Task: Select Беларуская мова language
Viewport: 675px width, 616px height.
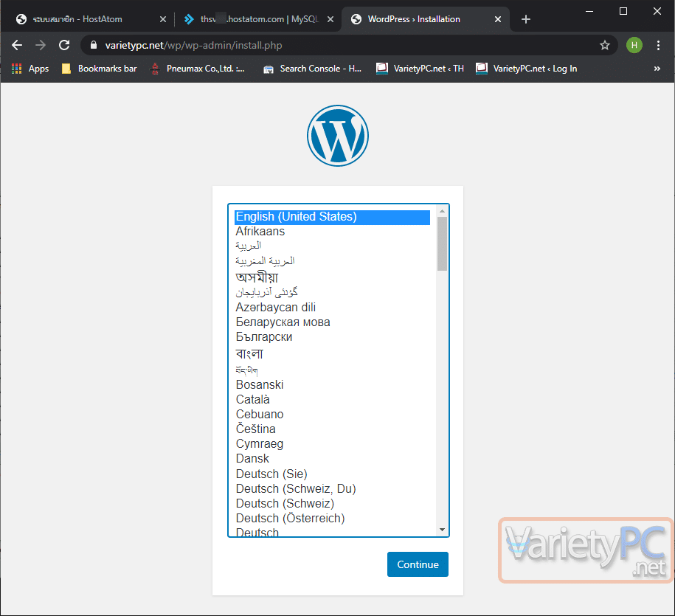Action: click(x=332, y=322)
